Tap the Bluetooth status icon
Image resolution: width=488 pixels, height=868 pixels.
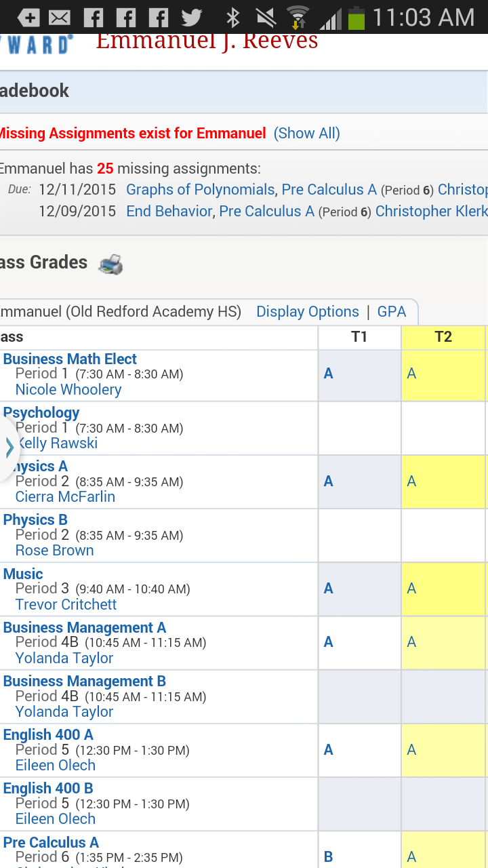click(x=233, y=18)
